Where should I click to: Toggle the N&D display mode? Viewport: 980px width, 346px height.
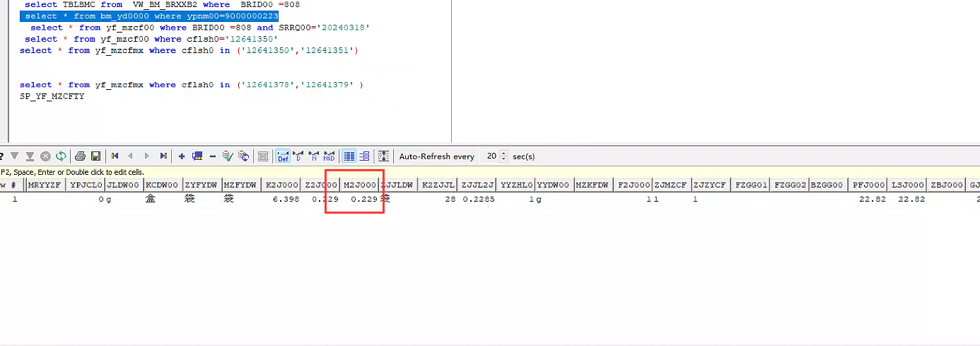[329, 156]
